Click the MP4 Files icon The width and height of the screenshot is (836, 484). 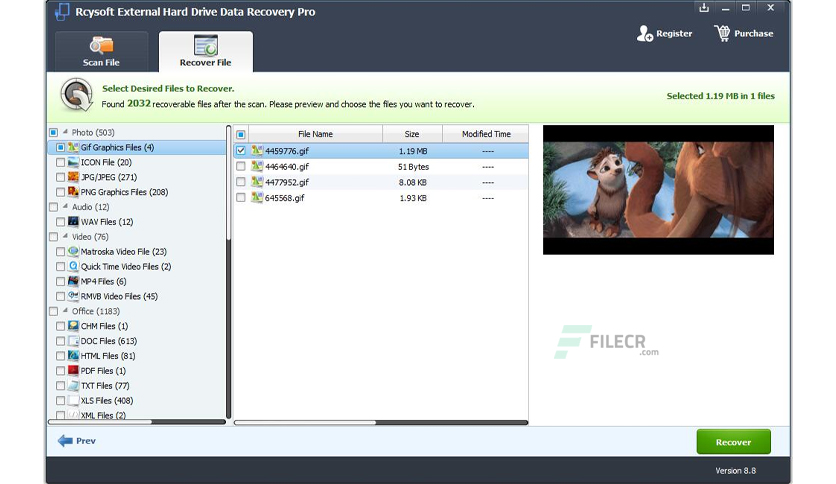coord(73,281)
